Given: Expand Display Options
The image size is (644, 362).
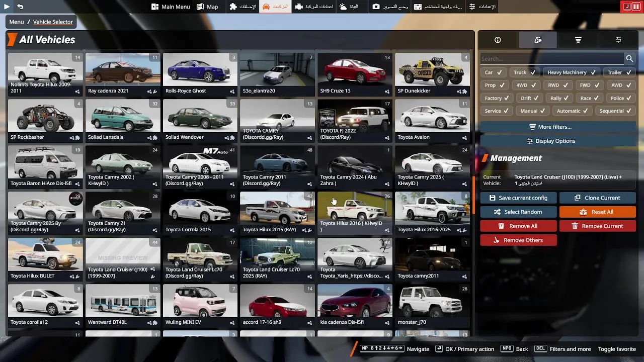Looking at the screenshot, I should point(557,141).
